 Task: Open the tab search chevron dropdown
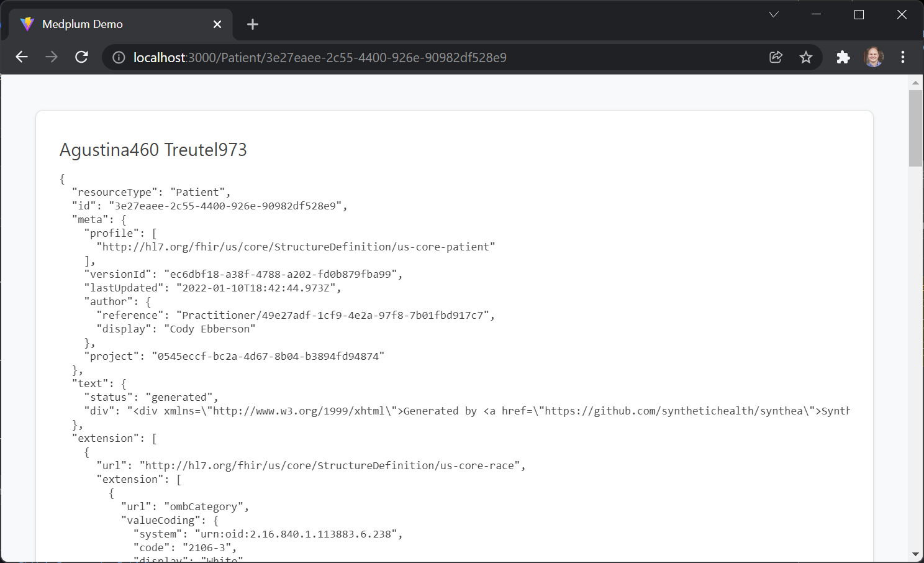[772, 14]
